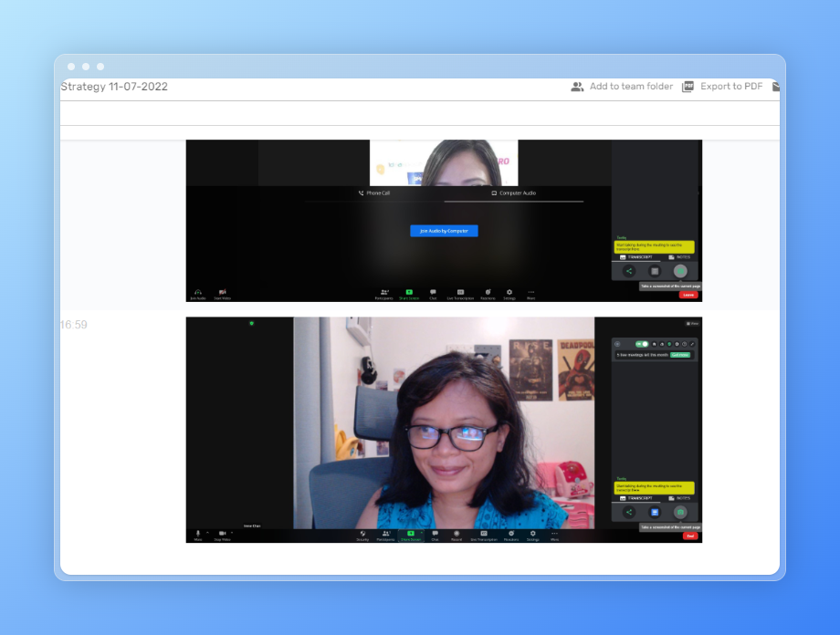The height and width of the screenshot is (635, 840).
Task: Click the expand arrows icon in the panel header
Action: [691, 344]
